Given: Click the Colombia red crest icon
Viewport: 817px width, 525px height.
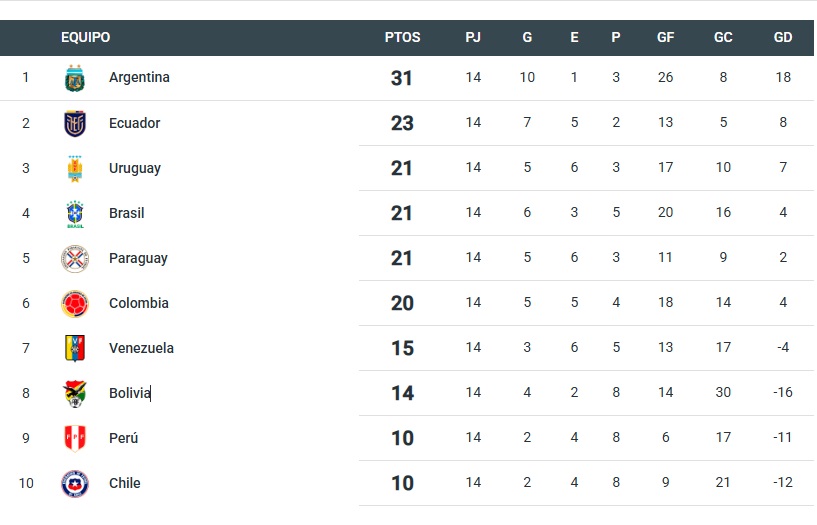Looking at the screenshot, I should coord(75,304).
